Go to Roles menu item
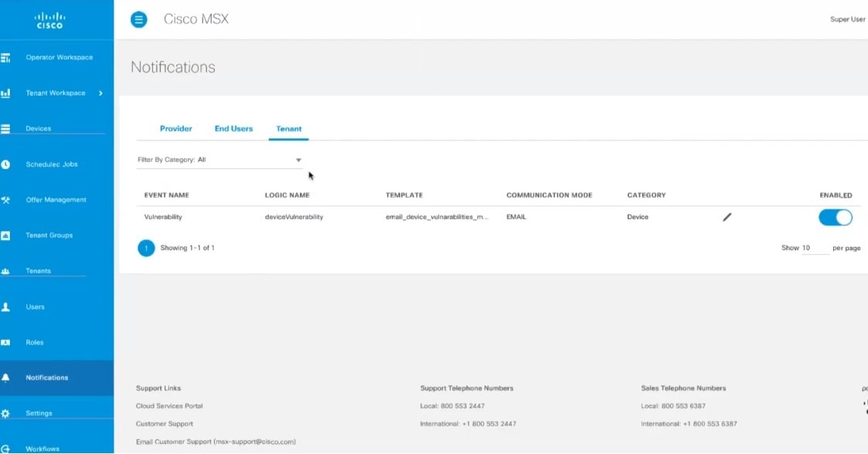This screenshot has width=868, height=454. coord(34,342)
